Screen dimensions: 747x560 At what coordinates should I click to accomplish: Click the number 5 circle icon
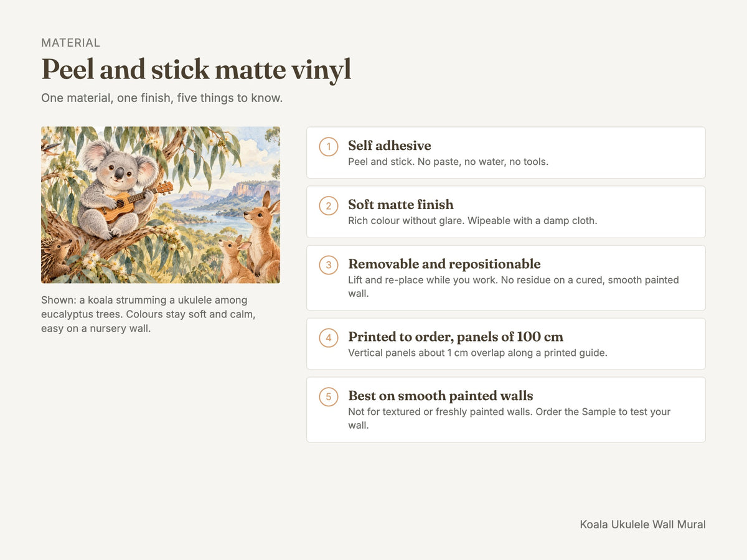point(329,397)
